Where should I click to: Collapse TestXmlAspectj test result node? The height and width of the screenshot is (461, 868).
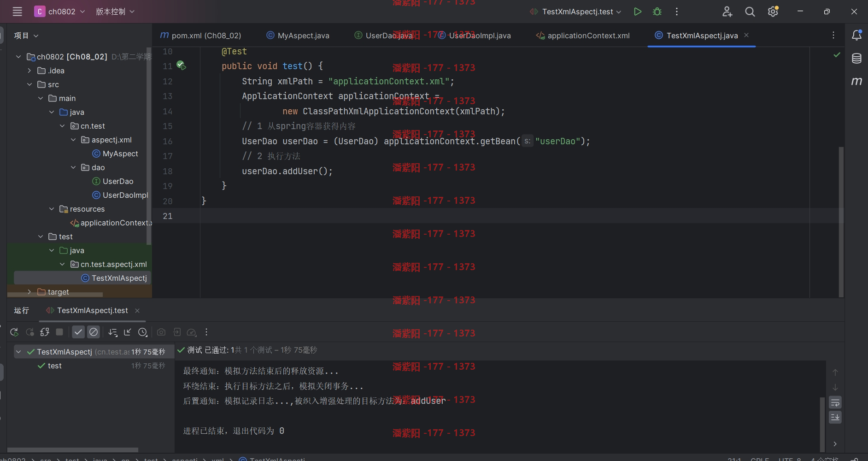18,352
